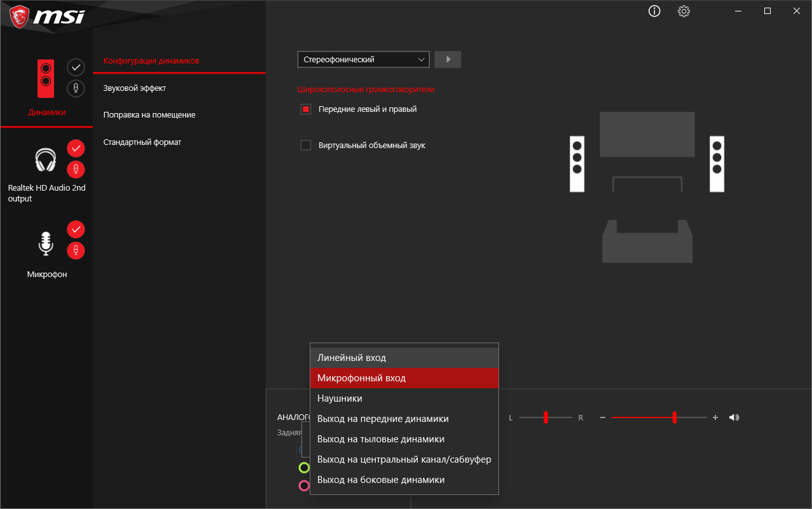The height and width of the screenshot is (509, 812).
Task: Set Динамики as default communication device
Action: click(x=76, y=88)
